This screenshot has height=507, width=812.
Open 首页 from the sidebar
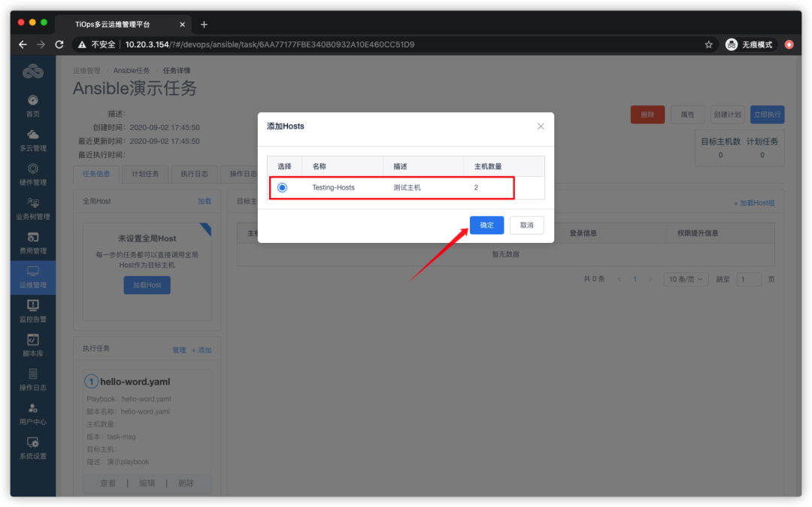click(x=32, y=106)
